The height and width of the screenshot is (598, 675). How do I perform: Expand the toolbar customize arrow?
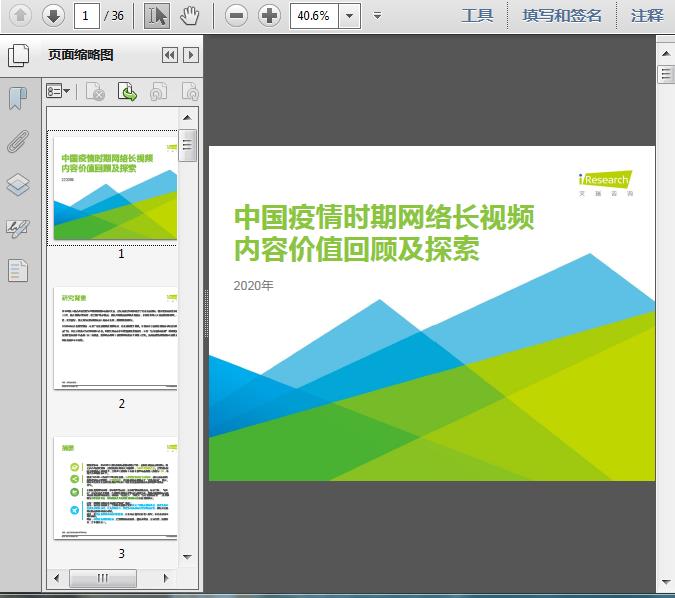(x=377, y=15)
